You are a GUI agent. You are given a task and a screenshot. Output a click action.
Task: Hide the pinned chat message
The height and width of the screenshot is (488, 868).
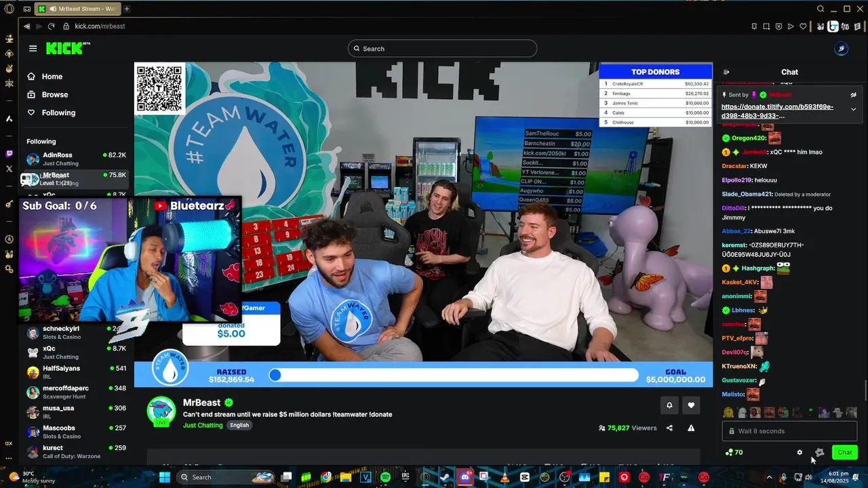pos(854,95)
